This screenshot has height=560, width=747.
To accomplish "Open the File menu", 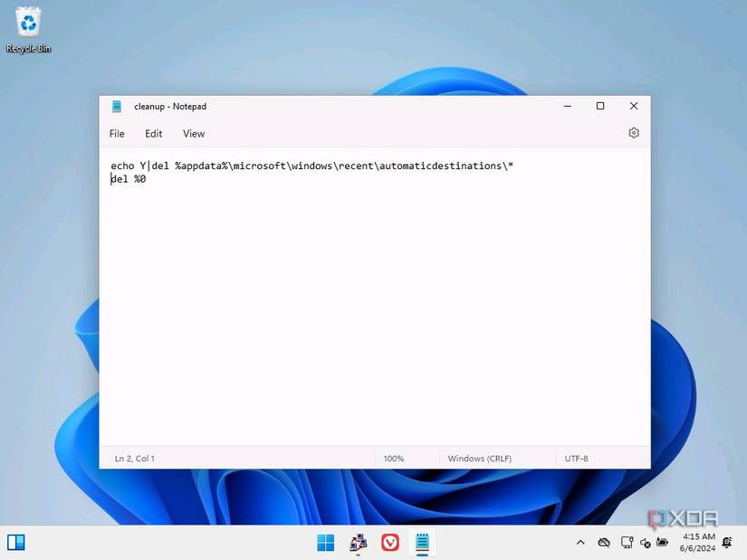I will pyautogui.click(x=117, y=134).
